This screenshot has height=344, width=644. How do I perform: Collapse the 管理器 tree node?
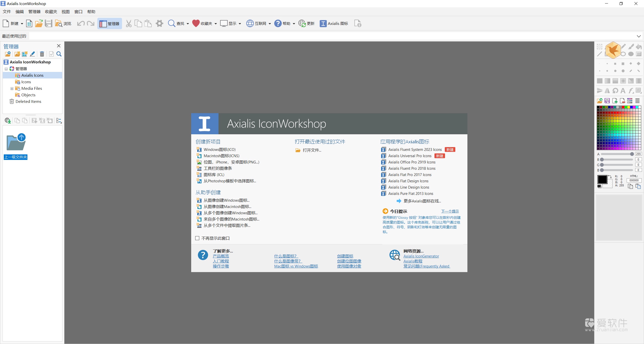point(6,69)
